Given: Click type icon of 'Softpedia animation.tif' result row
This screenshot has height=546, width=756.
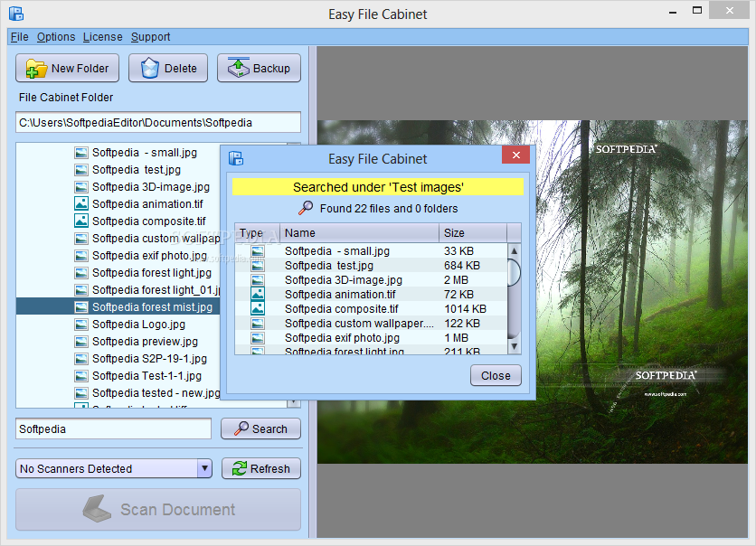Looking at the screenshot, I should pyautogui.click(x=258, y=294).
